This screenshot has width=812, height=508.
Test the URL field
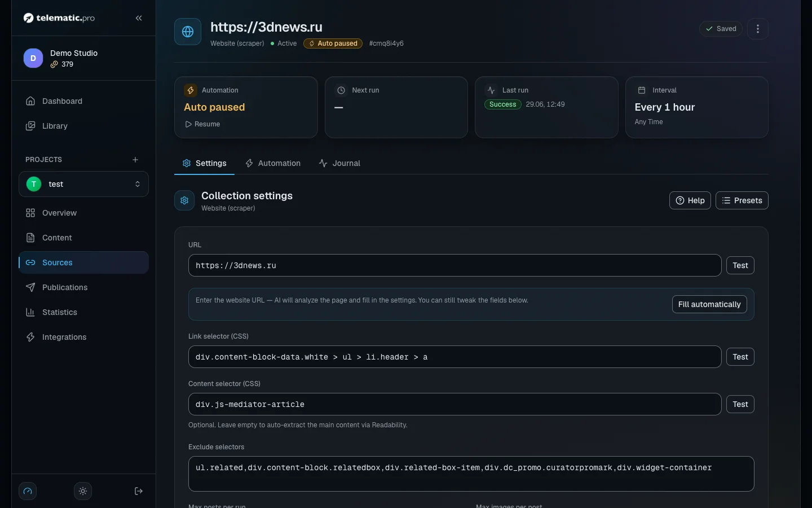tap(740, 265)
